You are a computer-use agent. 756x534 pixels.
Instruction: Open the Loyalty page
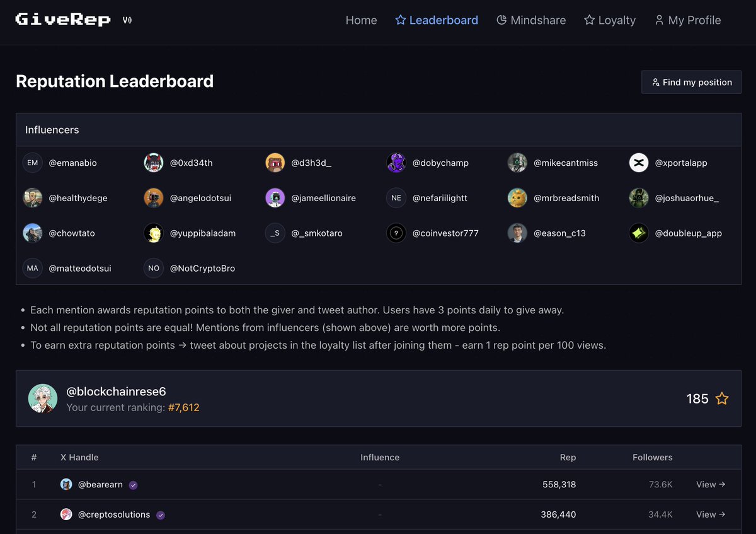click(610, 20)
